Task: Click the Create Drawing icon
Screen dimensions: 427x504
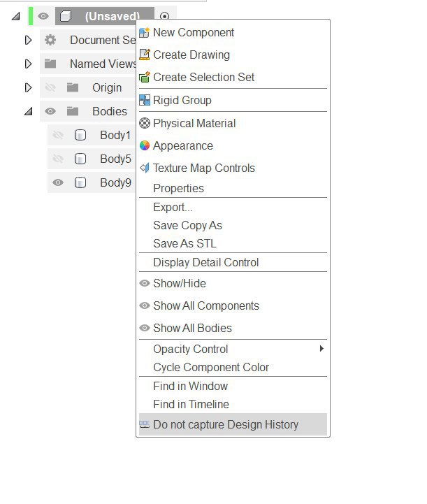Action: [x=144, y=55]
